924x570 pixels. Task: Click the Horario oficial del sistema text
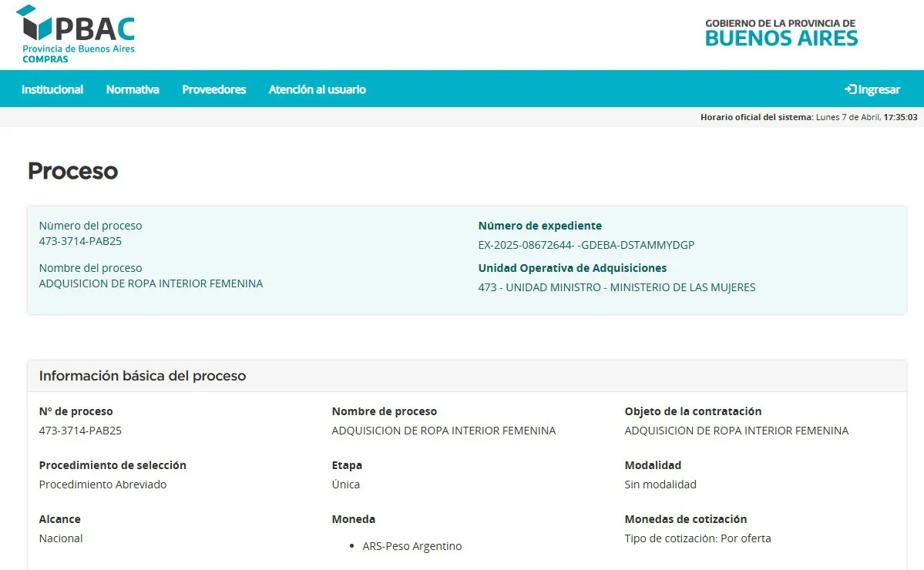click(x=755, y=117)
